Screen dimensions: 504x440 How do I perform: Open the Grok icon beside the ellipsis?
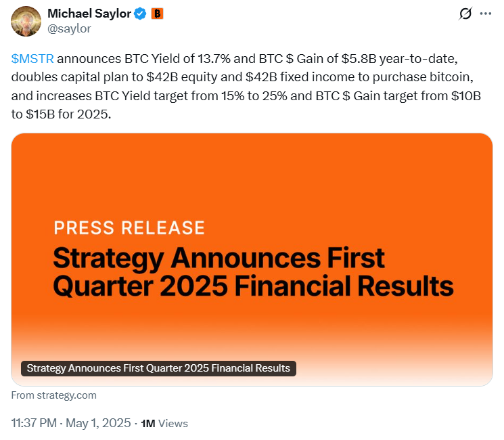465,14
